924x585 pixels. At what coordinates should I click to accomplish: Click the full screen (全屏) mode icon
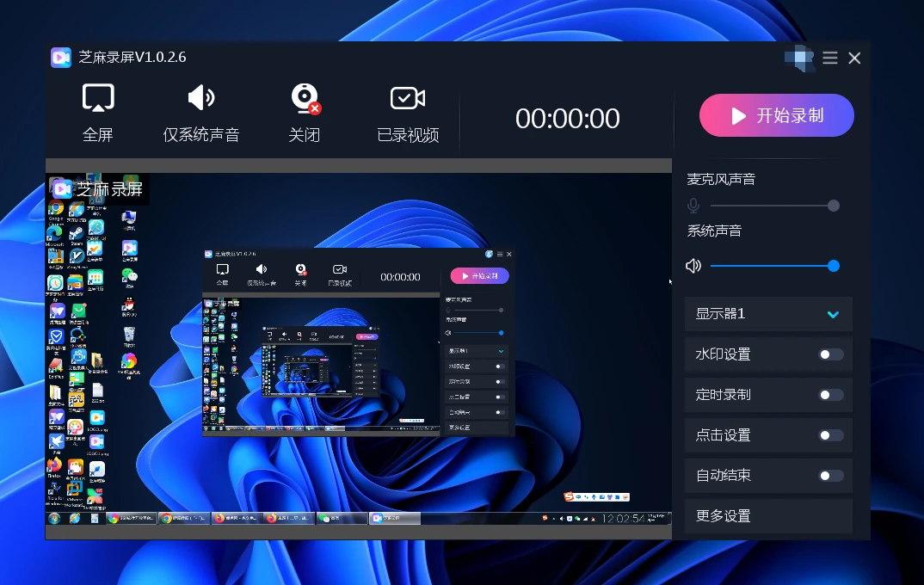coord(98,98)
